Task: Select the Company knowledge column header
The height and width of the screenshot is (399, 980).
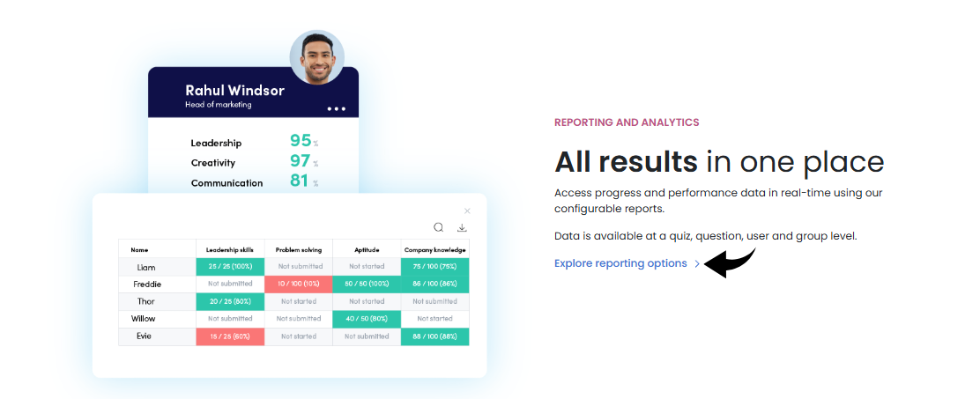Action: pos(435,249)
